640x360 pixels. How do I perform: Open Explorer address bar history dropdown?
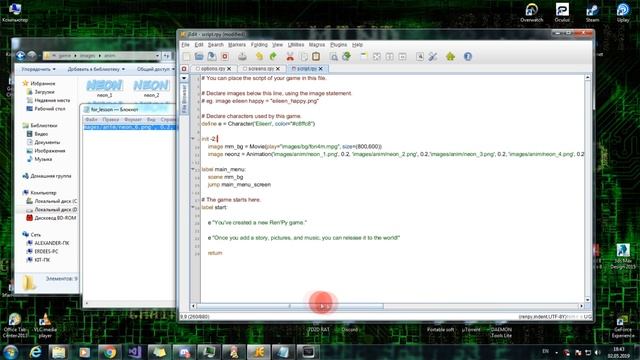157,56
